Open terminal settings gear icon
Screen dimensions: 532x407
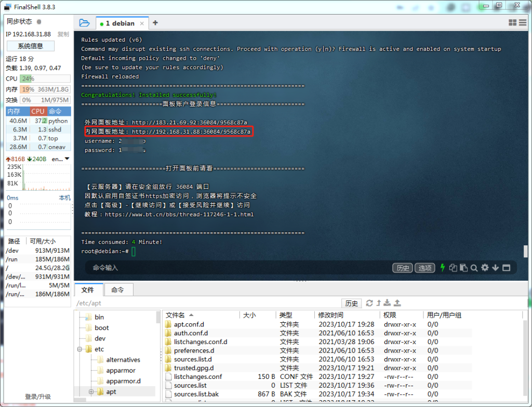[485, 268]
